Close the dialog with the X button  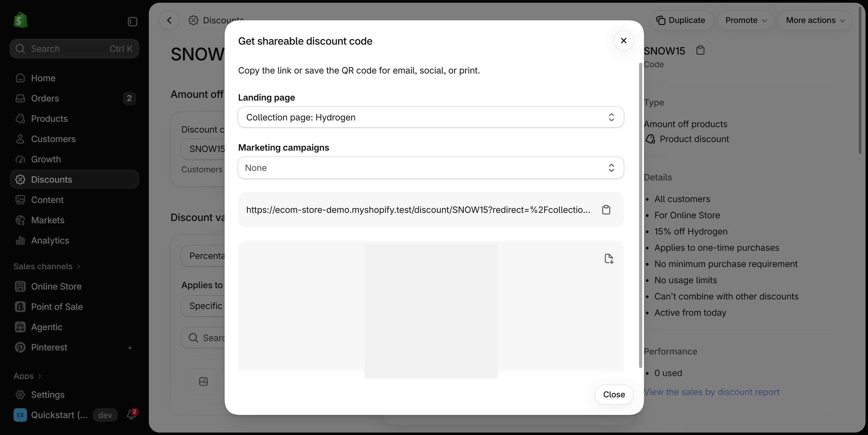[624, 41]
